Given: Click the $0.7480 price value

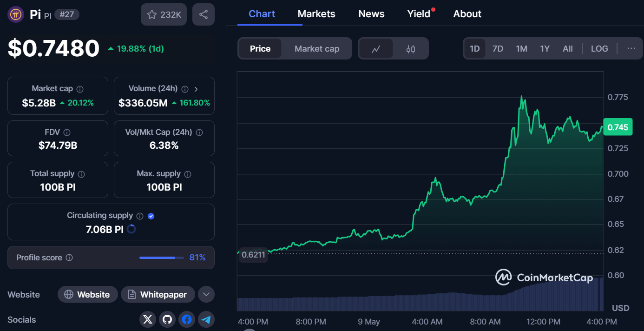Looking at the screenshot, I should tap(53, 49).
